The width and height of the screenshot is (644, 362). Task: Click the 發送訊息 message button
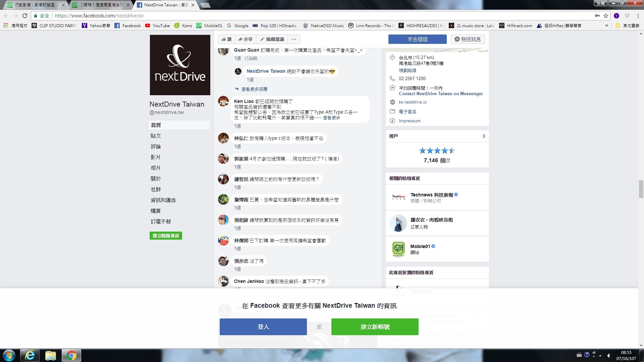[468, 39]
